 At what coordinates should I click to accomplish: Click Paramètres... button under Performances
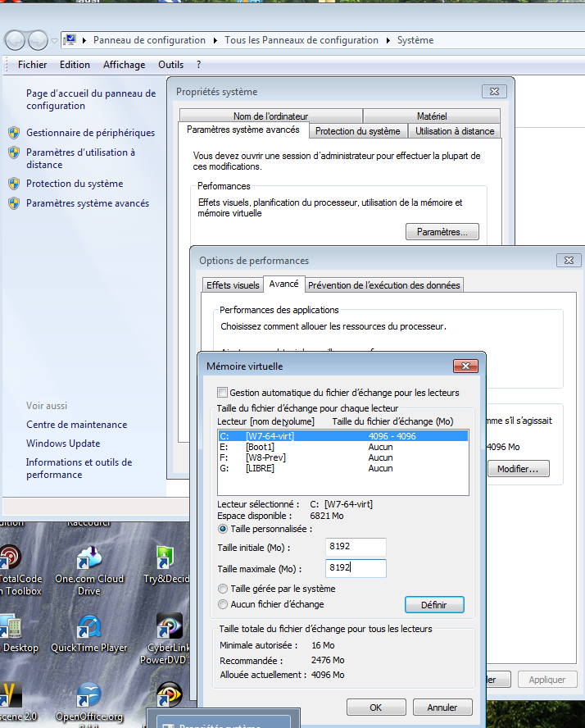coord(442,232)
